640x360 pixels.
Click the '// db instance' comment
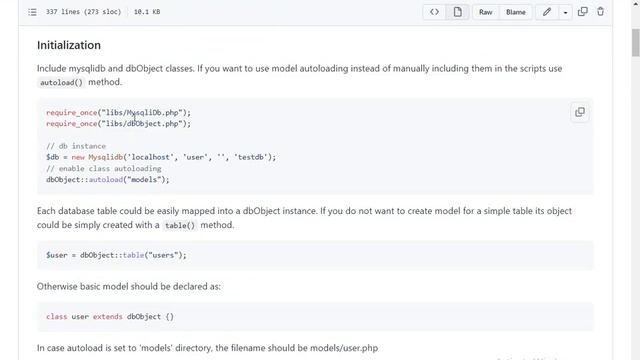coord(76,146)
